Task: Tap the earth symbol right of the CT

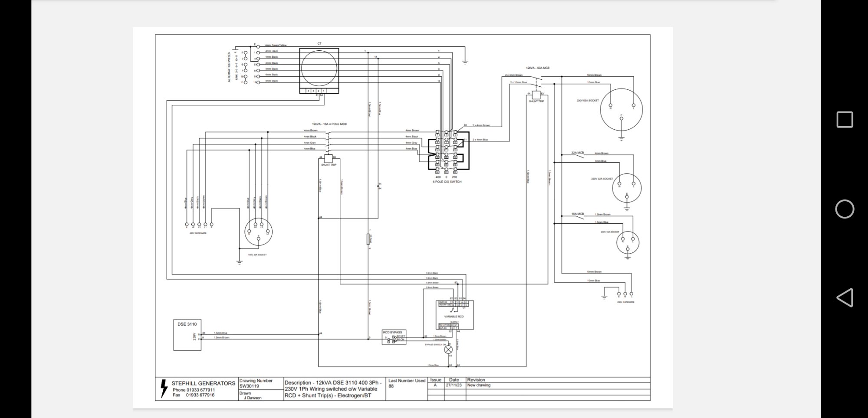Action: point(465,62)
